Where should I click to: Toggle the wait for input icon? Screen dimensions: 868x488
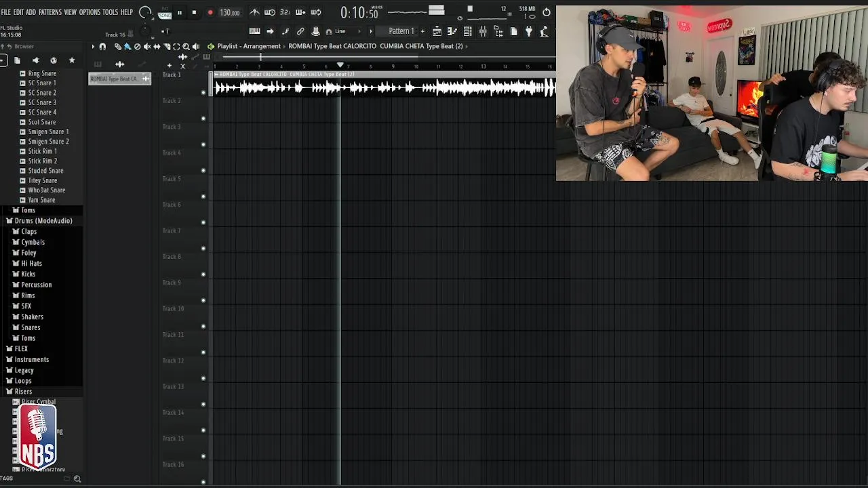coord(269,12)
